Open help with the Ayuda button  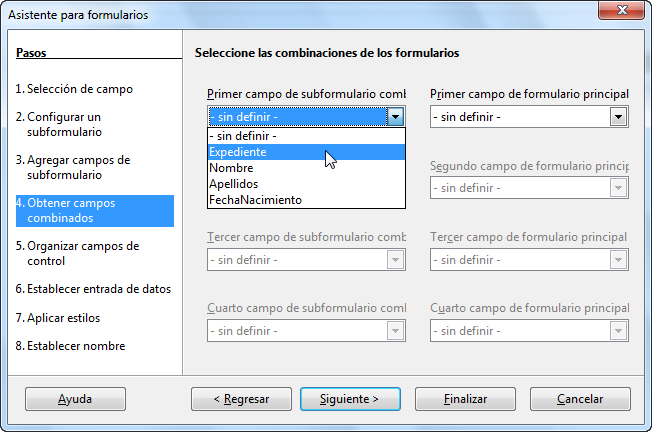point(75,399)
